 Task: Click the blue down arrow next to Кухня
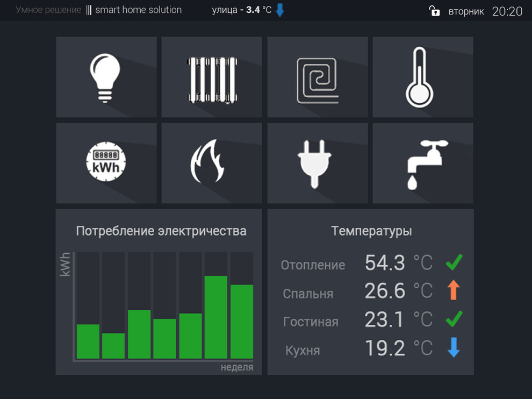[454, 347]
